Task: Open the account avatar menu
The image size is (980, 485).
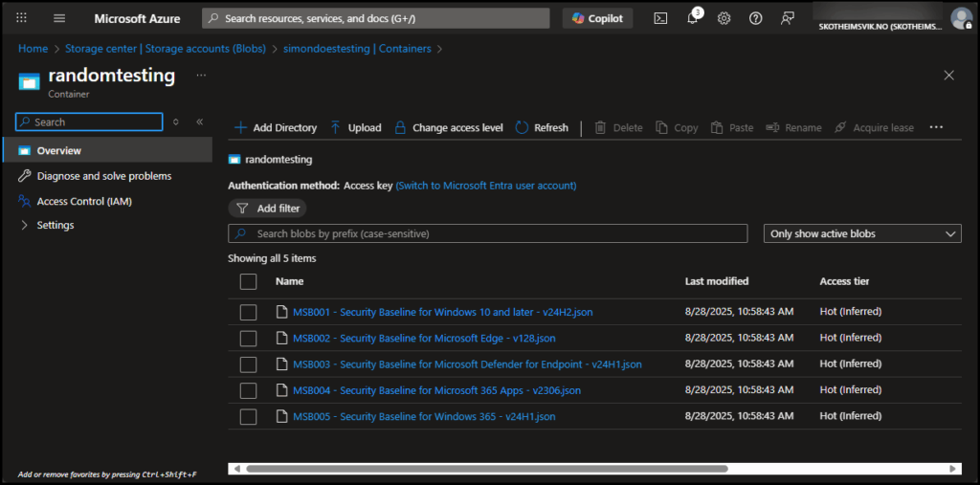Action: (961, 18)
